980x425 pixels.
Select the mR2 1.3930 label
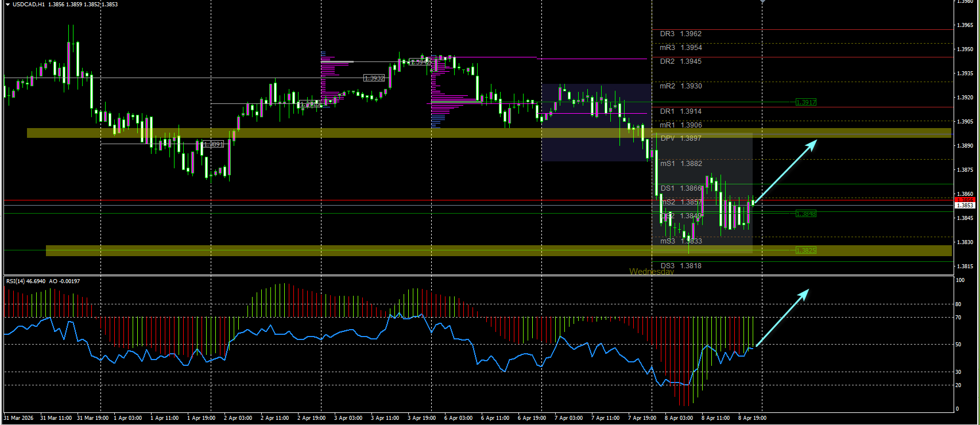click(680, 86)
